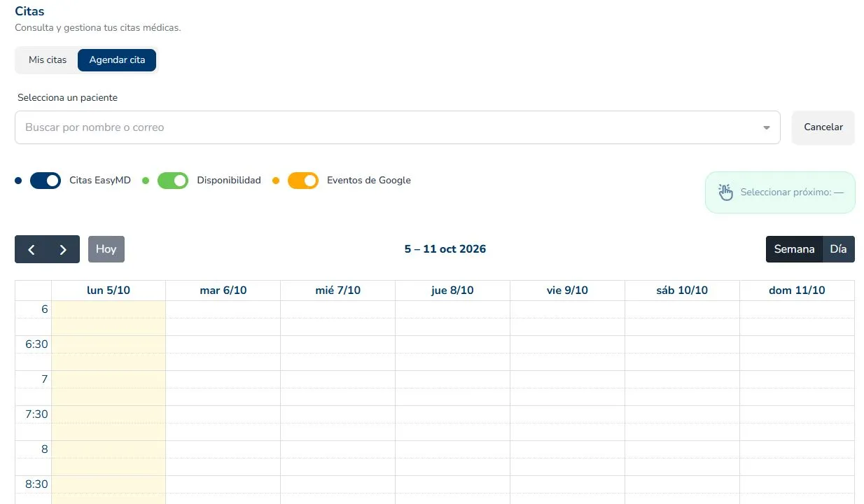Toggle the Citas EasyMD switch
This screenshot has width=864, height=504.
click(x=46, y=181)
